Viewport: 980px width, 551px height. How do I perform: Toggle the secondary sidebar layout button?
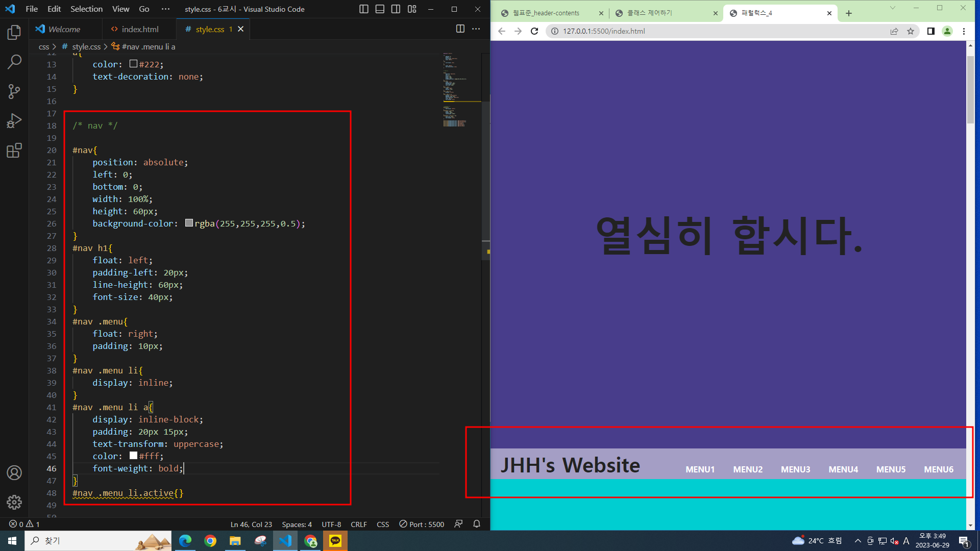pos(396,9)
